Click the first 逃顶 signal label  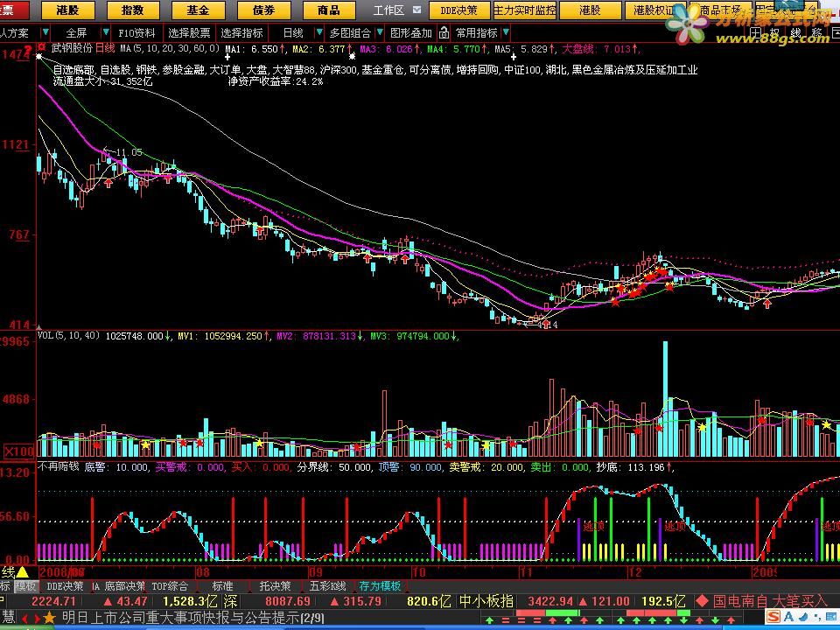[593, 527]
